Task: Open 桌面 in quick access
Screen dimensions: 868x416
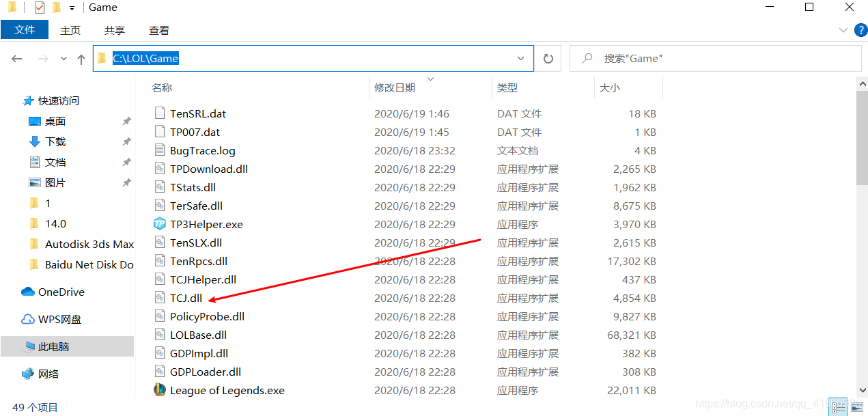Action: [x=55, y=121]
